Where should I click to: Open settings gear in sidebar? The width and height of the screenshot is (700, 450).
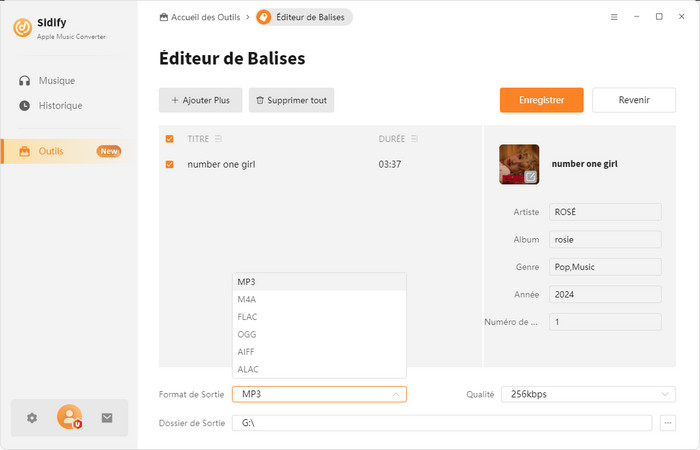32,418
